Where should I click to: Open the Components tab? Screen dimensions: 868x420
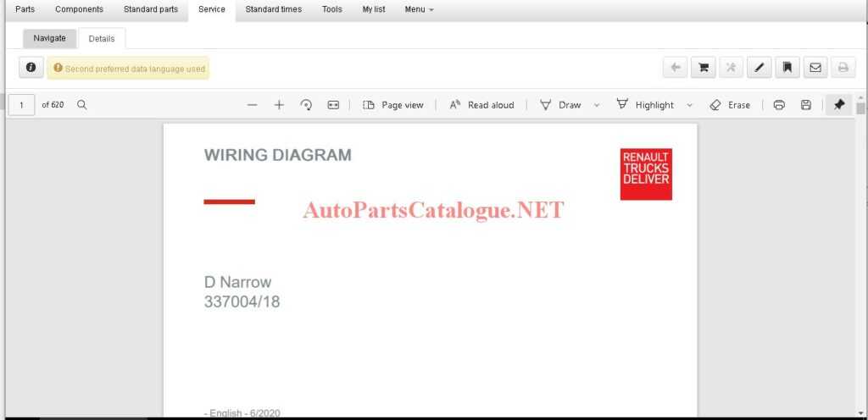pyautogui.click(x=79, y=9)
